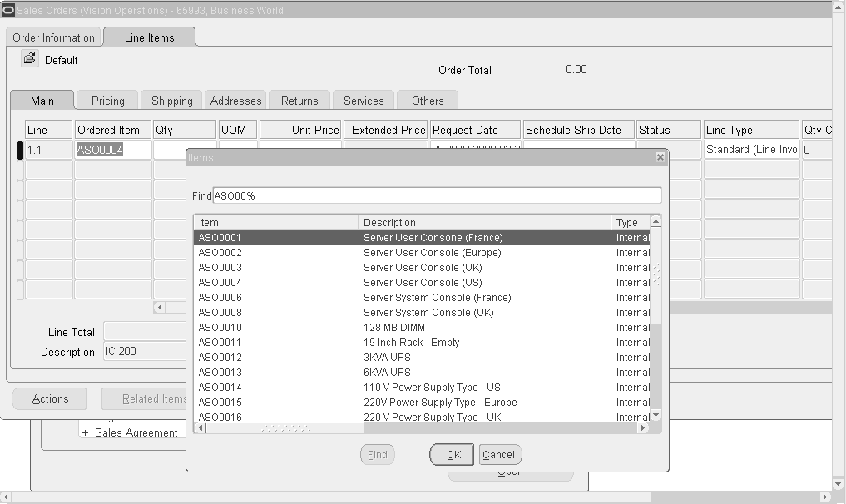
Task: Click the Items list scroll left arrow
Action: pos(200,428)
